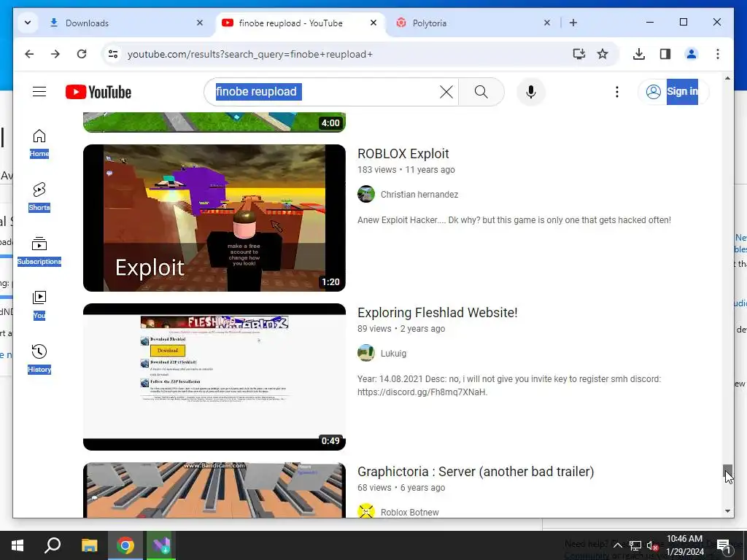Expand the tab search dropdown

coord(28,23)
